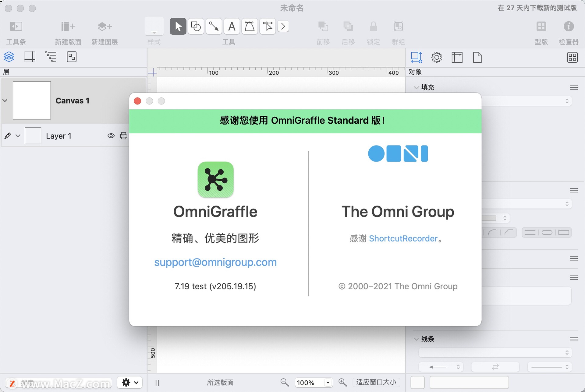Open the line tail arrow dropdown

(x=441, y=367)
